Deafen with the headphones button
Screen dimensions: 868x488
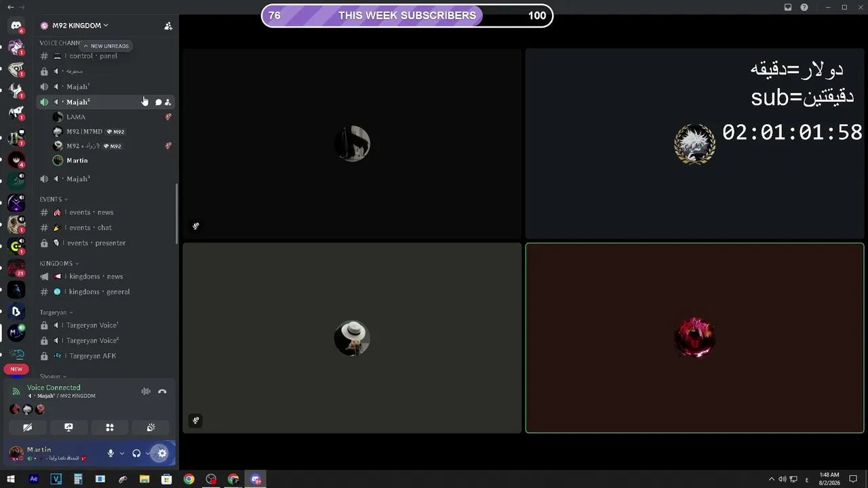tap(136, 453)
